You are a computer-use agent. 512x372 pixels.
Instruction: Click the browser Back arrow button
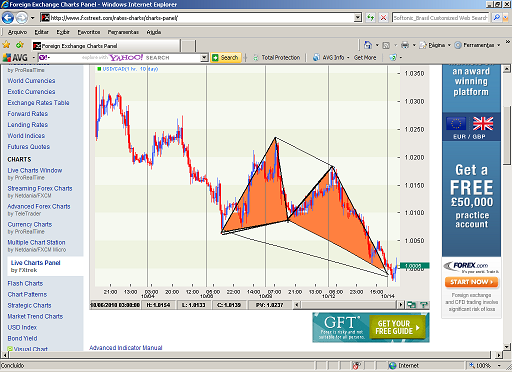coord(8,18)
